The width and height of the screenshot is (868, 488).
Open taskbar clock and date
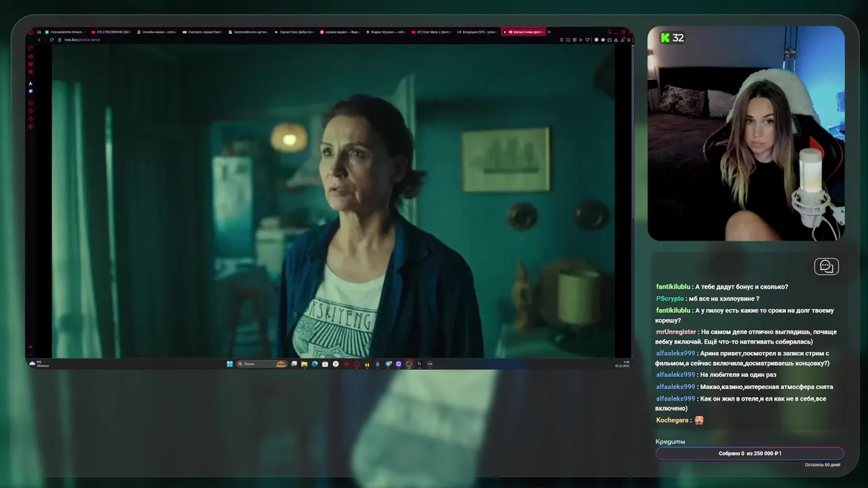pos(622,364)
